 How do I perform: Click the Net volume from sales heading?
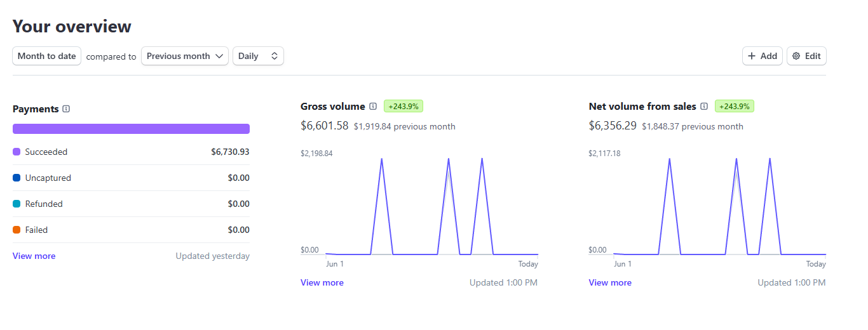pyautogui.click(x=642, y=107)
